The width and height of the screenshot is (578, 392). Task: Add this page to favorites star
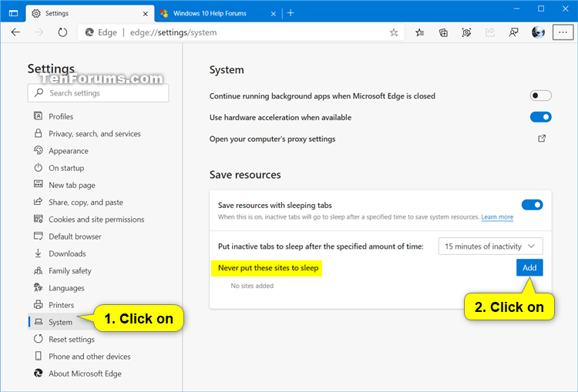click(x=394, y=32)
